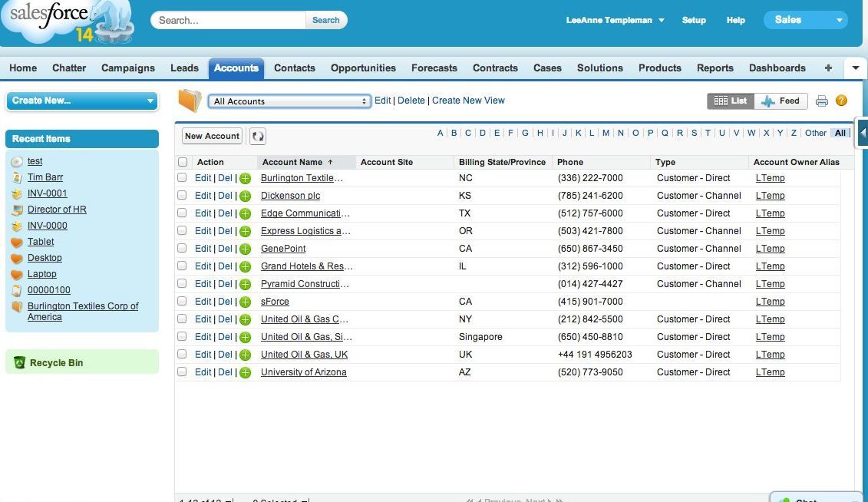This screenshot has height=502, width=868.
Task: Click Edit for the sForce row
Action: [x=203, y=302]
